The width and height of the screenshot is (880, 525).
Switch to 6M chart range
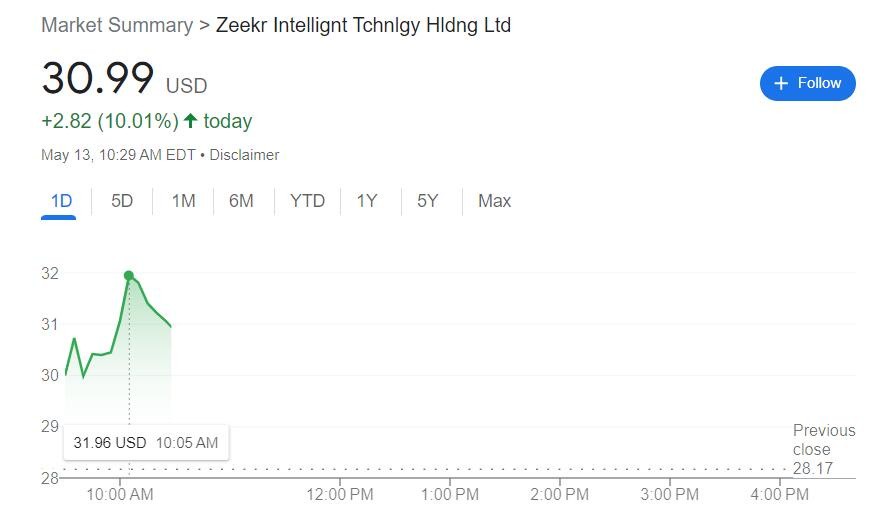(241, 201)
